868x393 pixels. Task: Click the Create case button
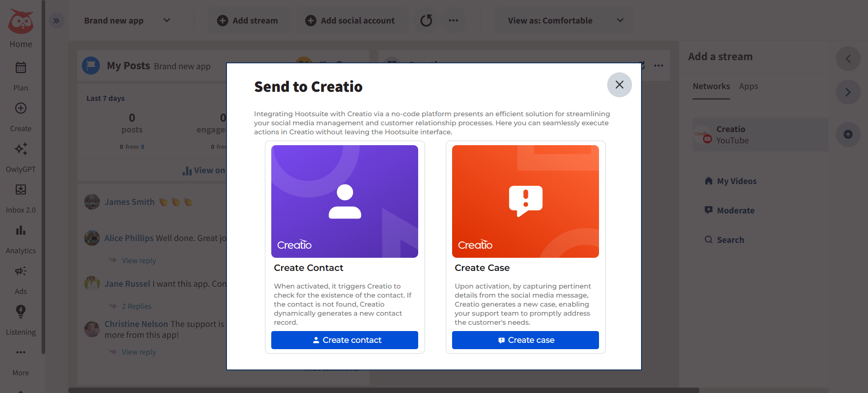click(x=525, y=340)
